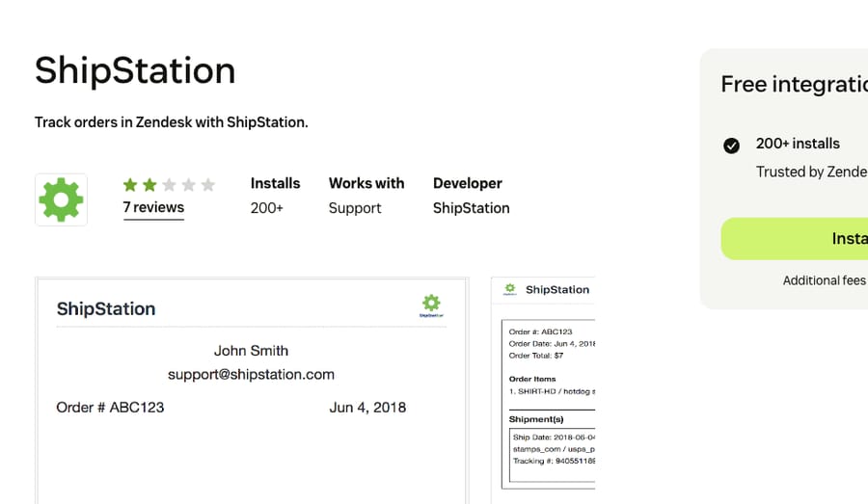Click 'John Smith' name in first screenshot
The width and height of the screenshot is (868, 504).
click(251, 351)
